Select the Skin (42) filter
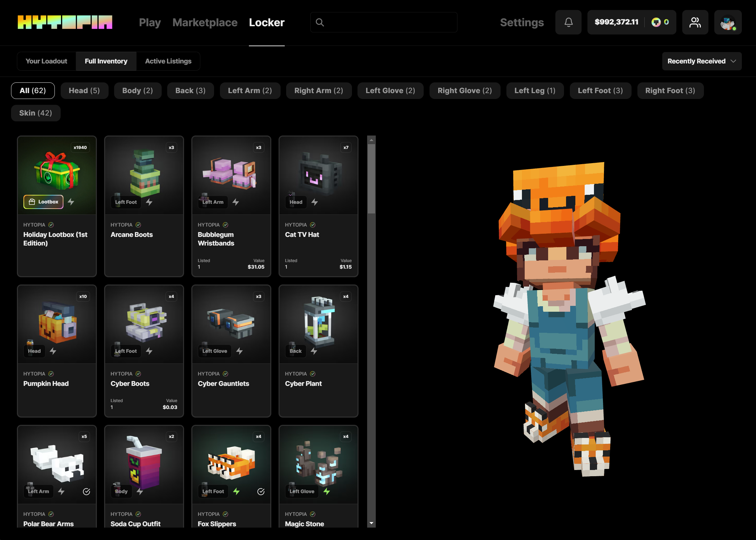This screenshot has width=756, height=540. [x=36, y=113]
